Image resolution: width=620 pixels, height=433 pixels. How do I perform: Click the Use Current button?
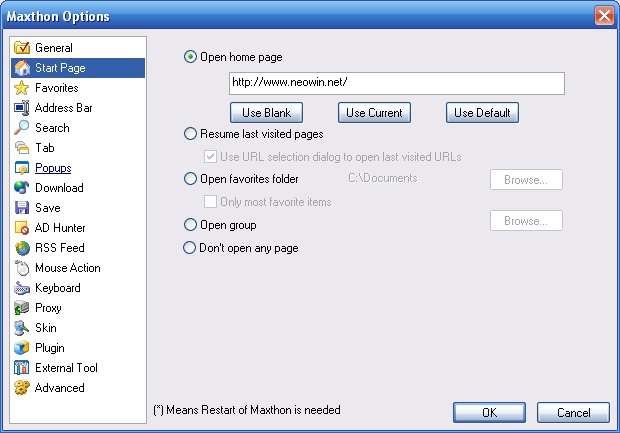pyautogui.click(x=374, y=113)
